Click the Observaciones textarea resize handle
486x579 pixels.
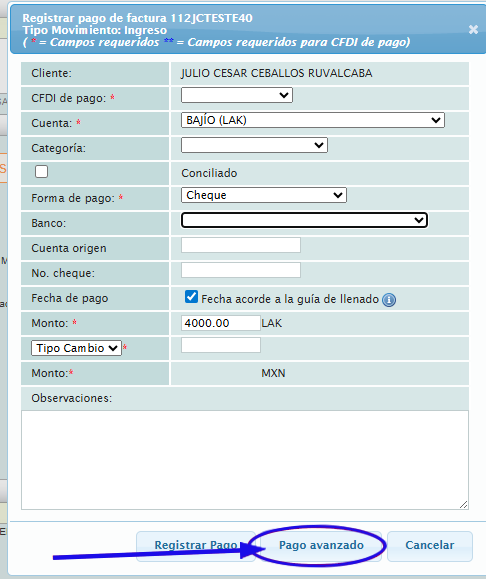(x=463, y=504)
